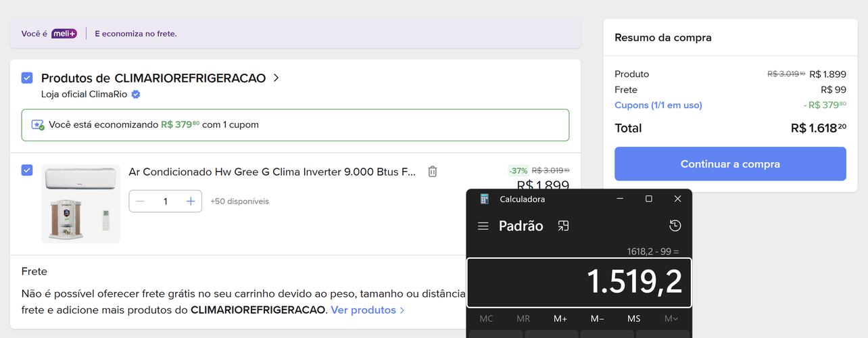Click the quantity field showing 1
The height and width of the screenshot is (338, 868).
coord(165,201)
